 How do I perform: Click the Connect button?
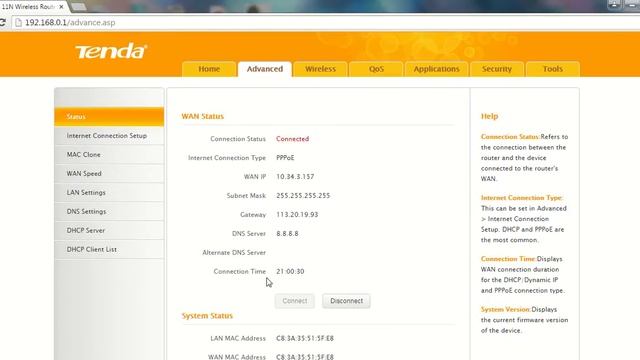(x=295, y=301)
